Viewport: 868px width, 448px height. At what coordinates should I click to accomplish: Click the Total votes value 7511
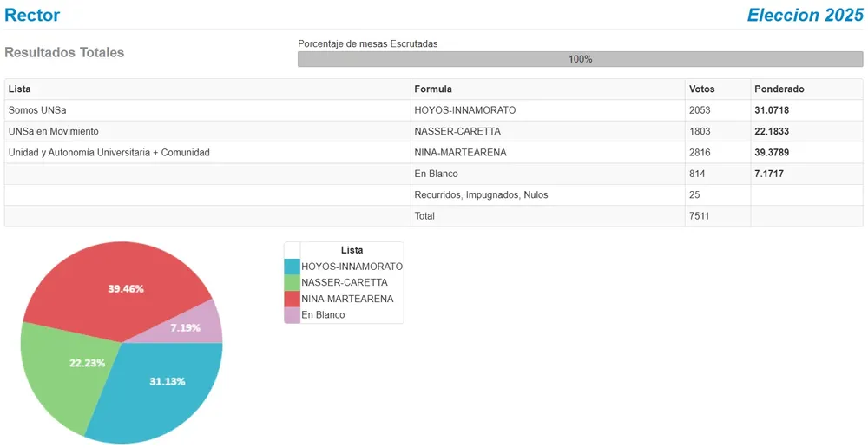(x=700, y=216)
